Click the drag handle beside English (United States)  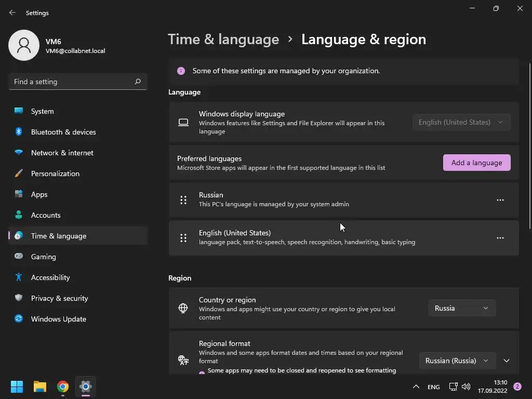[x=183, y=238]
